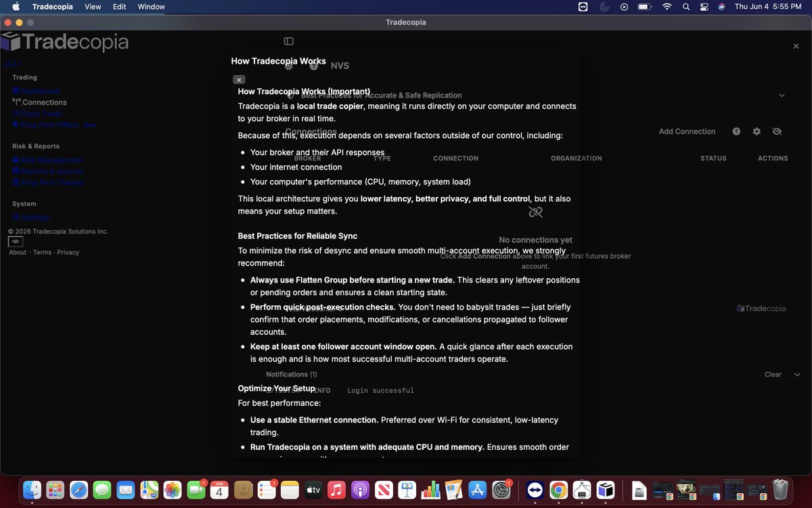
Task: Open Maps from the Dock
Action: pos(149,490)
